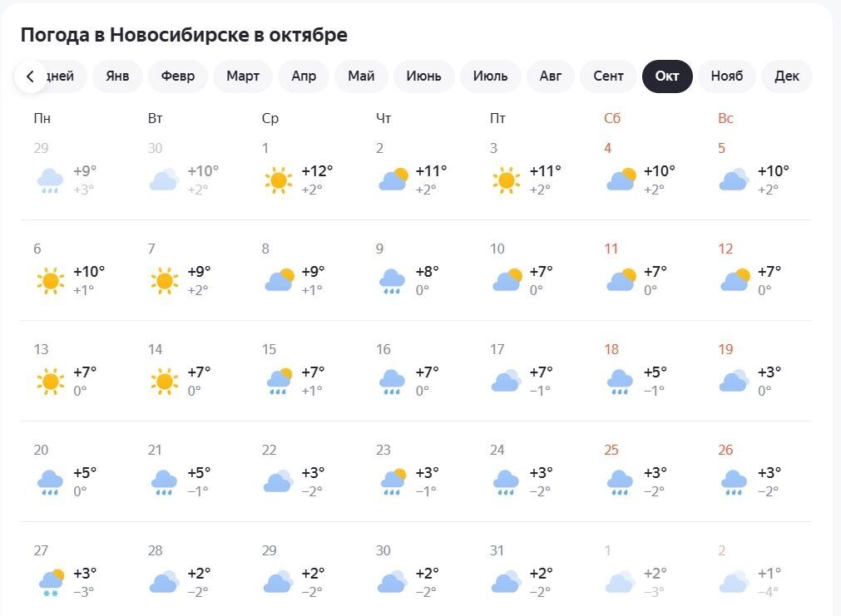Image resolution: width=841 pixels, height=616 pixels.
Task: Switch to the Нояб month tab
Action: [x=726, y=76]
